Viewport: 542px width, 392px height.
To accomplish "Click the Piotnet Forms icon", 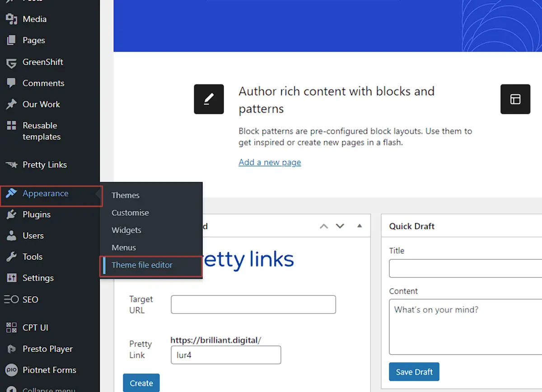I will [11, 370].
